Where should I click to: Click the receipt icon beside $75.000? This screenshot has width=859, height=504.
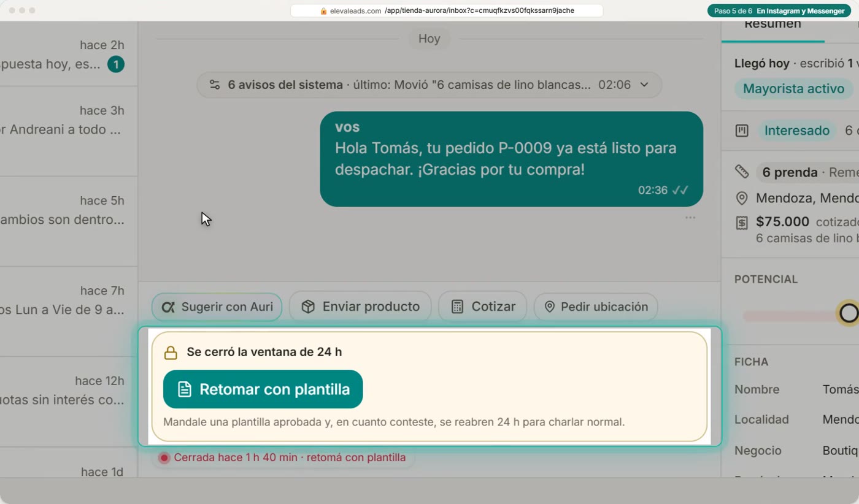point(742,223)
